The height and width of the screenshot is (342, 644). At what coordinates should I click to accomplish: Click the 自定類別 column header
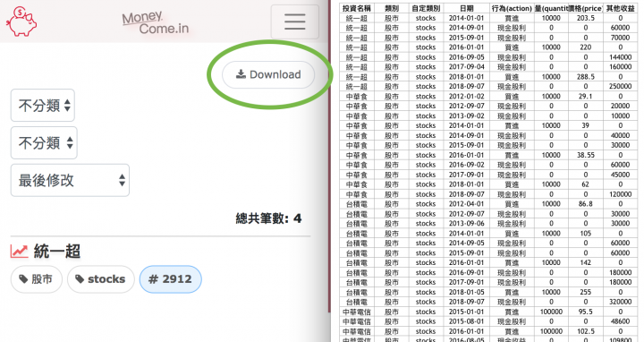click(426, 8)
